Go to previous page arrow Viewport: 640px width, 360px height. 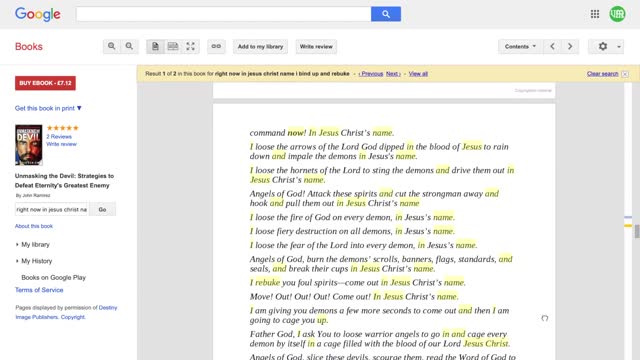click(x=552, y=47)
